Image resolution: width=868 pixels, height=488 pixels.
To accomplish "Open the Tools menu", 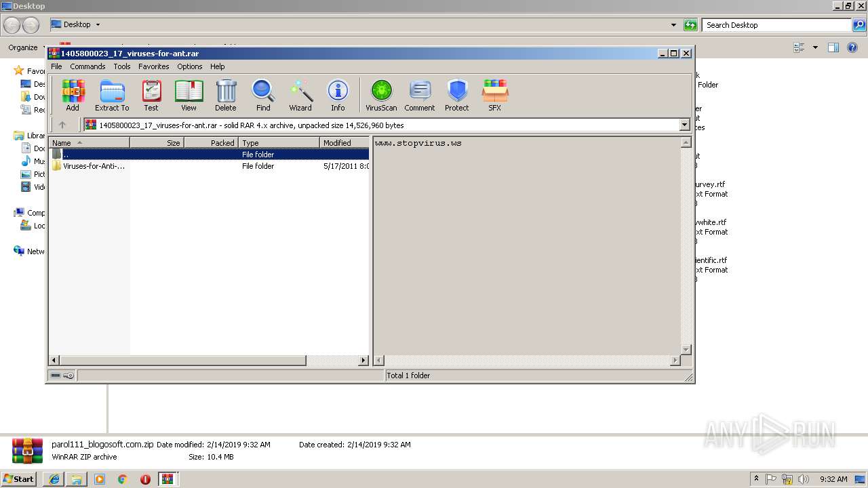I will point(122,66).
